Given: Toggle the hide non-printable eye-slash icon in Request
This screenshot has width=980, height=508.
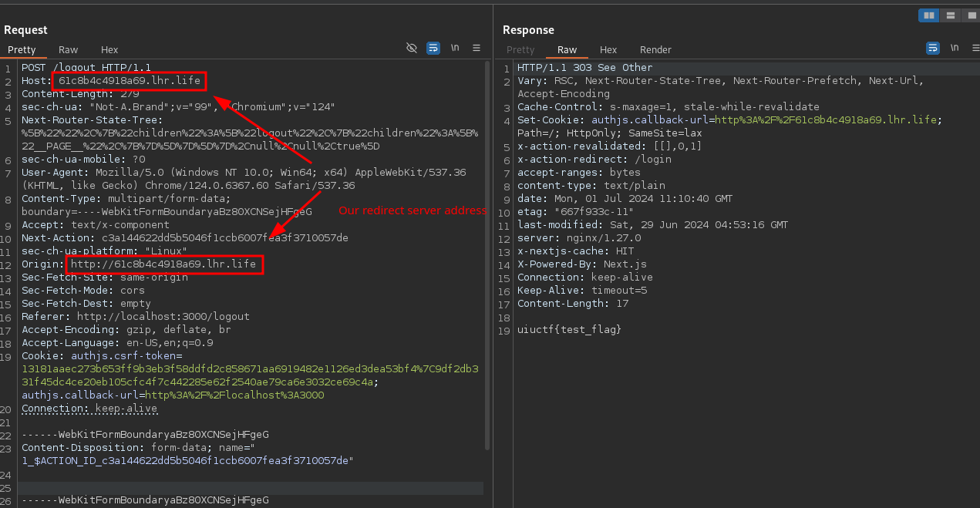Looking at the screenshot, I should coord(412,48).
